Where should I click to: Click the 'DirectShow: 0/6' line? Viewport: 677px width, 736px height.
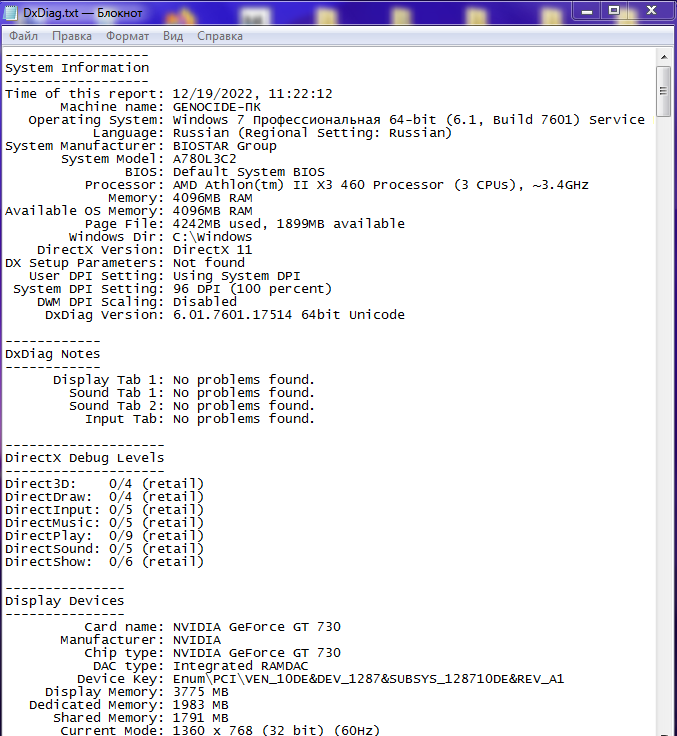pyautogui.click(x=104, y=562)
